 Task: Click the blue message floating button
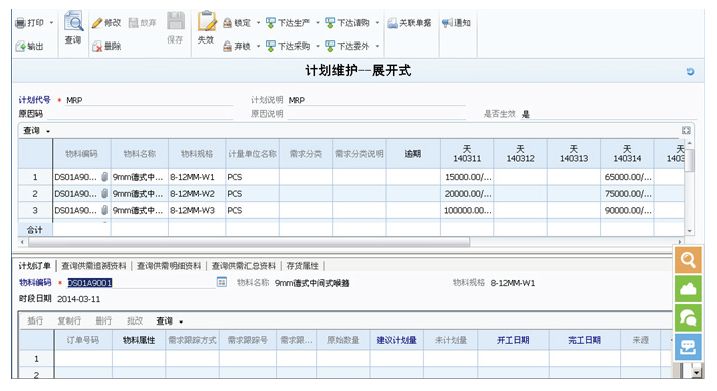click(x=688, y=347)
